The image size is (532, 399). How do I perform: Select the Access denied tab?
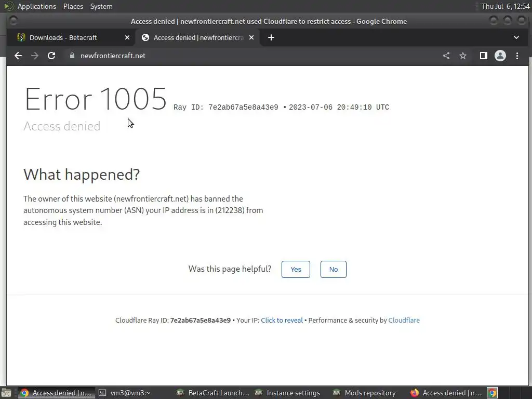(x=198, y=37)
